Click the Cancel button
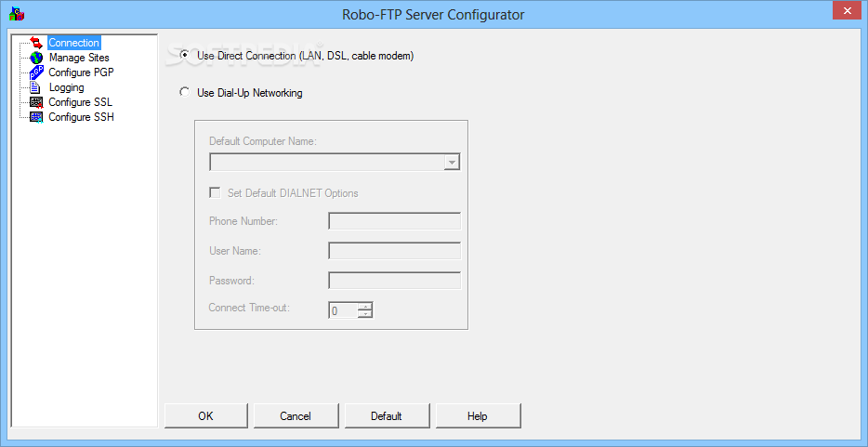The image size is (868, 447). [296, 416]
